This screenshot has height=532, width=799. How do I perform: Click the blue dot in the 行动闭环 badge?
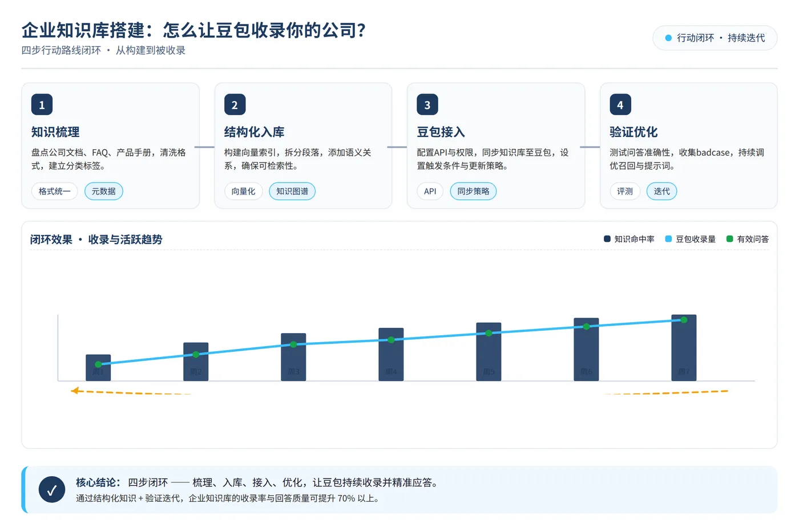(x=668, y=38)
